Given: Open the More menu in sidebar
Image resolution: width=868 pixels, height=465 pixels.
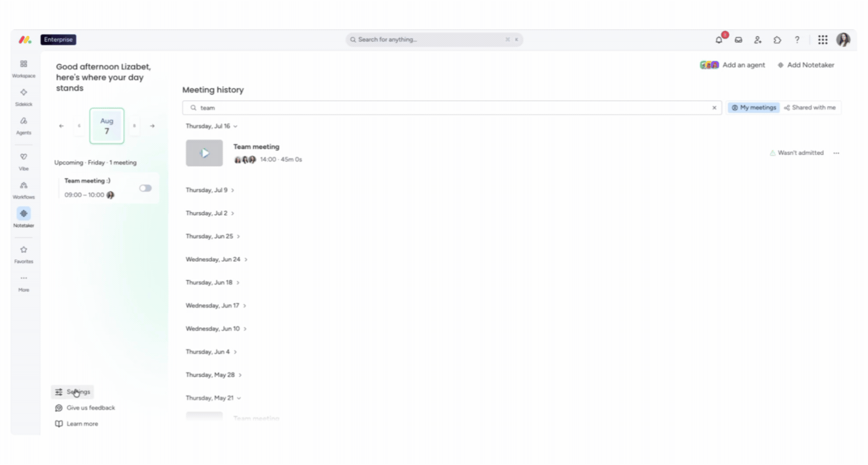Looking at the screenshot, I should 24,283.
